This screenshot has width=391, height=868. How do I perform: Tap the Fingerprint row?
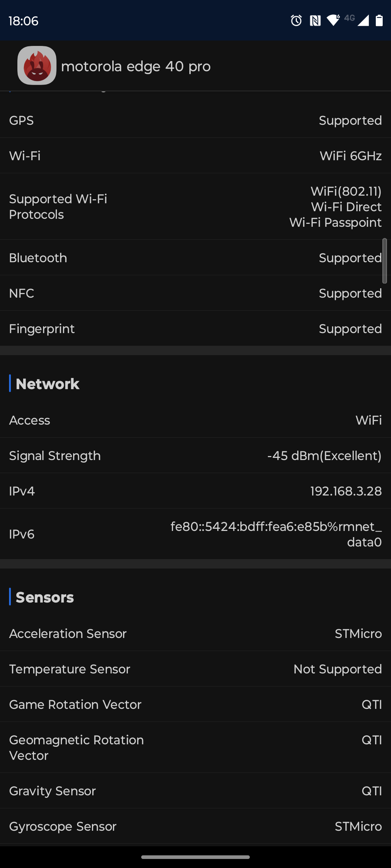coord(195,329)
